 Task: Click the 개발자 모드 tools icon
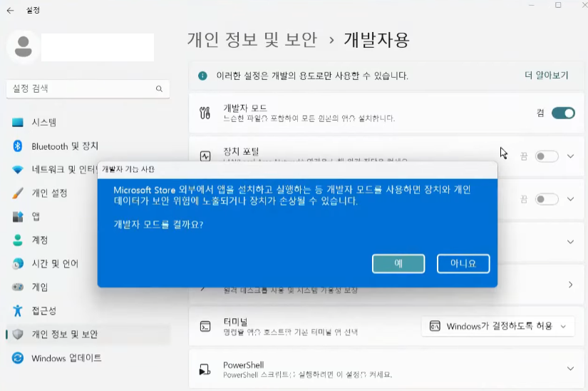[205, 113]
